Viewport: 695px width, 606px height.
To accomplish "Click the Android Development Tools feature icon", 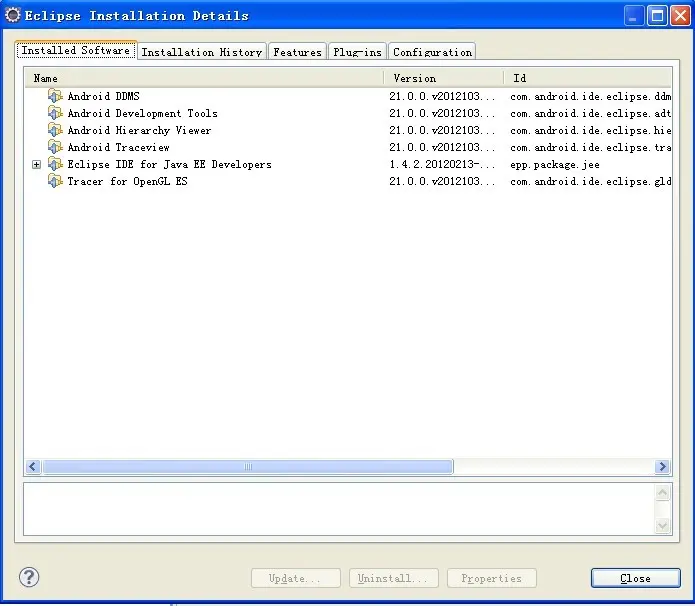I will pos(55,113).
